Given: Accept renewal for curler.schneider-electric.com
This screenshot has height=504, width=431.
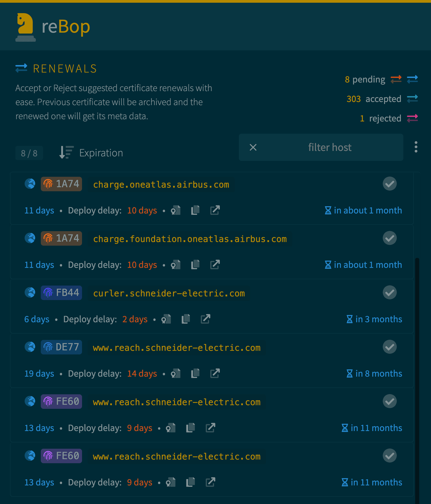Looking at the screenshot, I should coord(390,292).
